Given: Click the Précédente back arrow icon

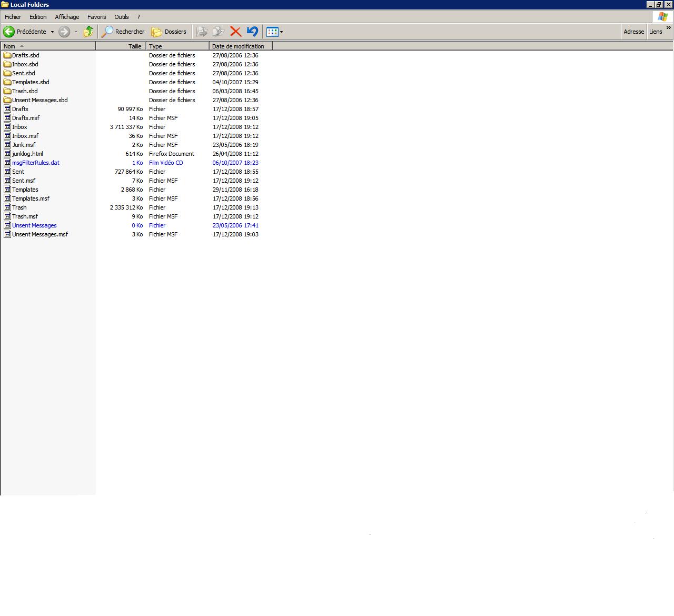Looking at the screenshot, I should 9,32.
